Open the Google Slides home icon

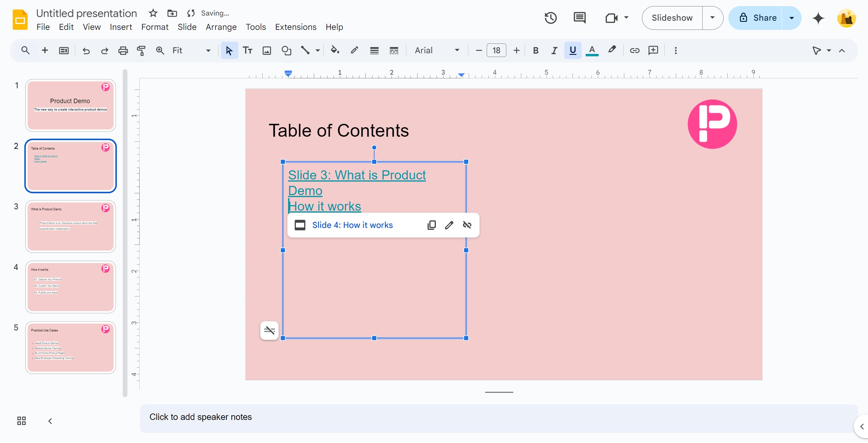pyautogui.click(x=20, y=20)
